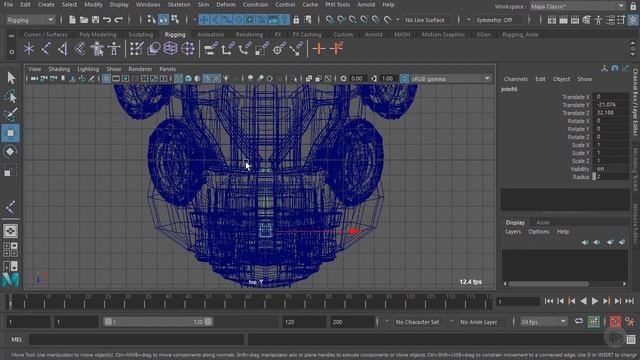Switch to the Sculpting shelf tab
The image size is (640, 360).
click(x=140, y=35)
